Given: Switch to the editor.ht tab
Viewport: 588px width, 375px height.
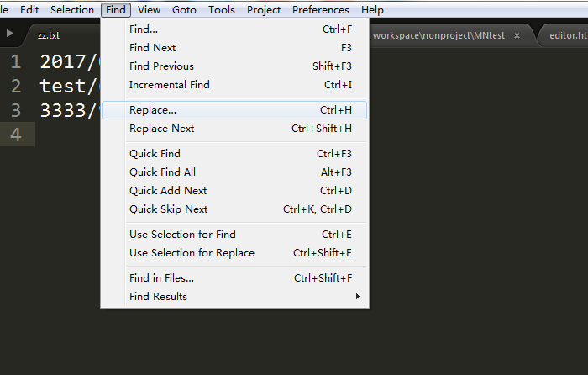Looking at the screenshot, I should (568, 35).
